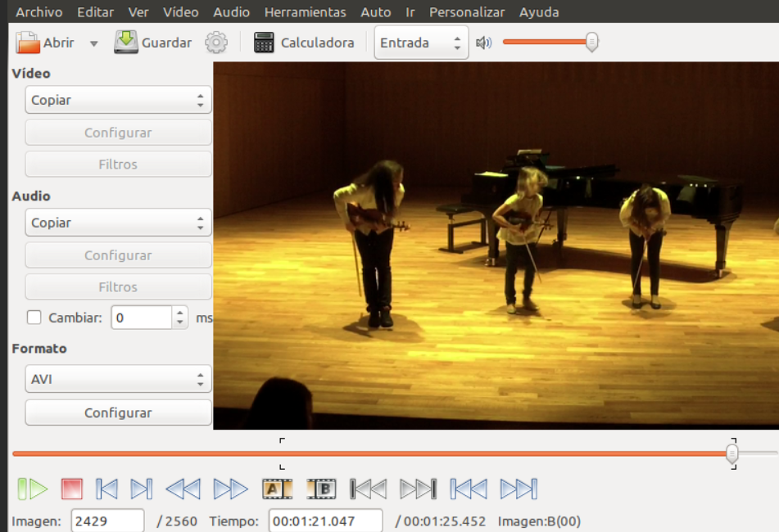Click the frame type text "Imagen:B(00)"
This screenshot has height=532, width=779.
click(539, 521)
